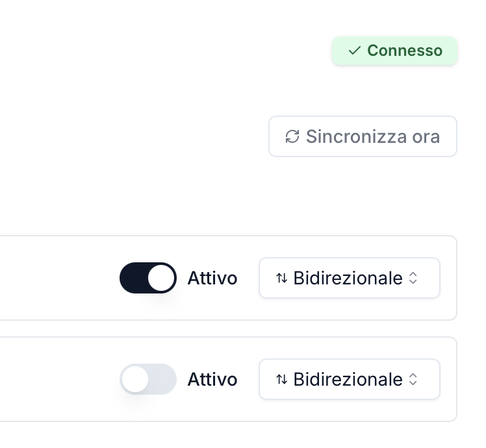Open the second row's Bidirezionale dropdown
The height and width of the screenshot is (448, 486).
click(350, 379)
